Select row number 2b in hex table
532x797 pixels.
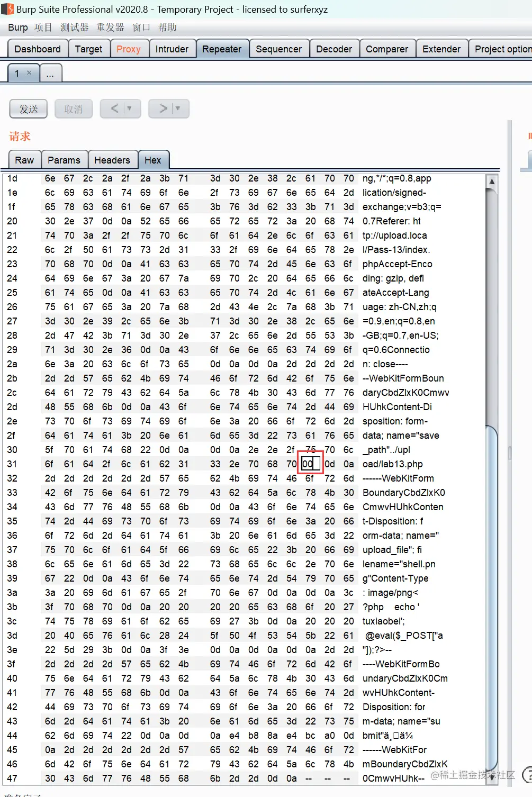[12, 378]
